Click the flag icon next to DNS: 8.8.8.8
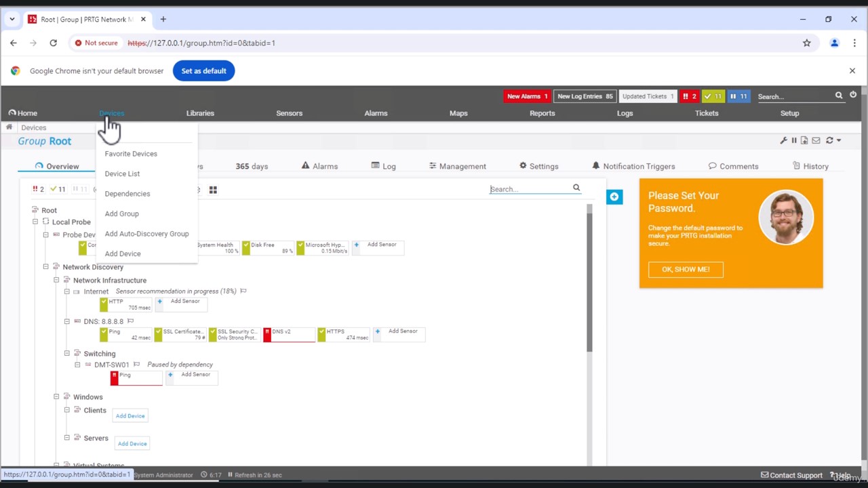 coord(130,321)
